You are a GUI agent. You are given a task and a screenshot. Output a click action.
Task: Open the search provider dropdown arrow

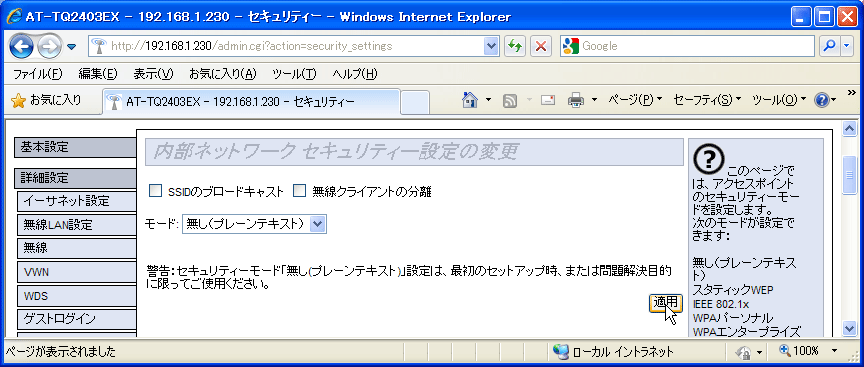pyautogui.click(x=847, y=46)
